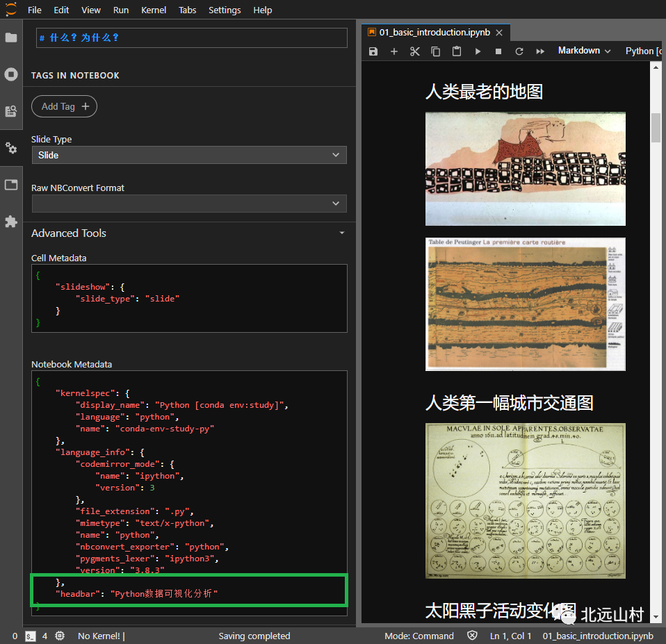Open the Slide Type dropdown
Image resolution: width=666 pixels, height=644 pixels.
click(189, 155)
